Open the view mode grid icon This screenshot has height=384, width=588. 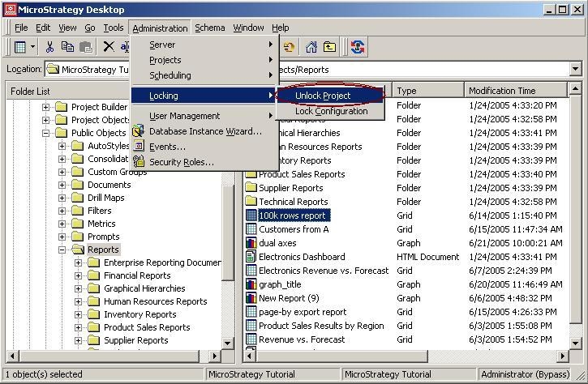tap(20, 47)
